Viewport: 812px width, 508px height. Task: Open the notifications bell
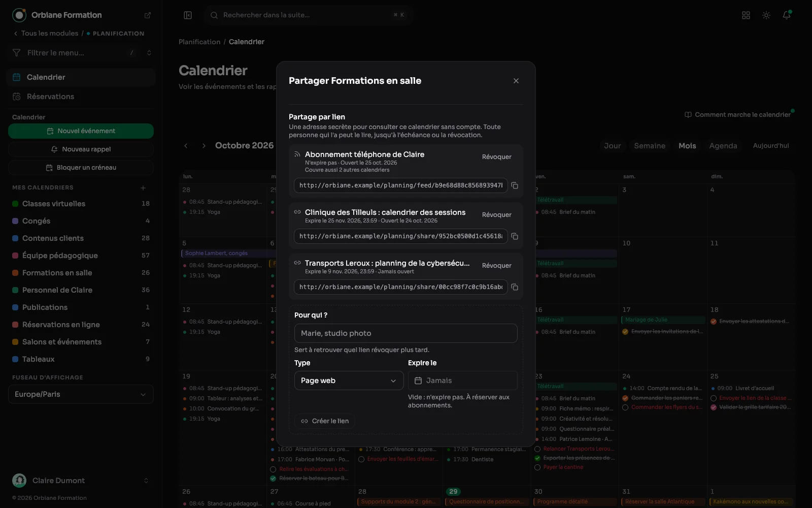[787, 15]
